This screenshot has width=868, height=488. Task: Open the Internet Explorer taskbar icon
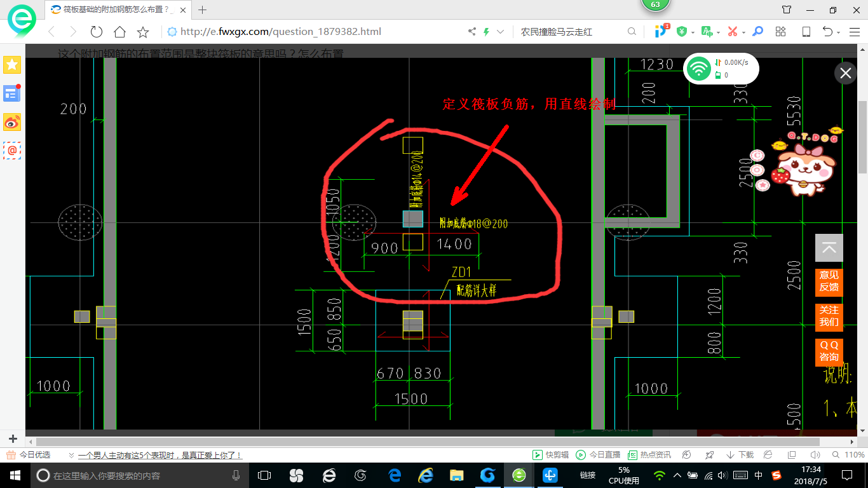(425, 475)
